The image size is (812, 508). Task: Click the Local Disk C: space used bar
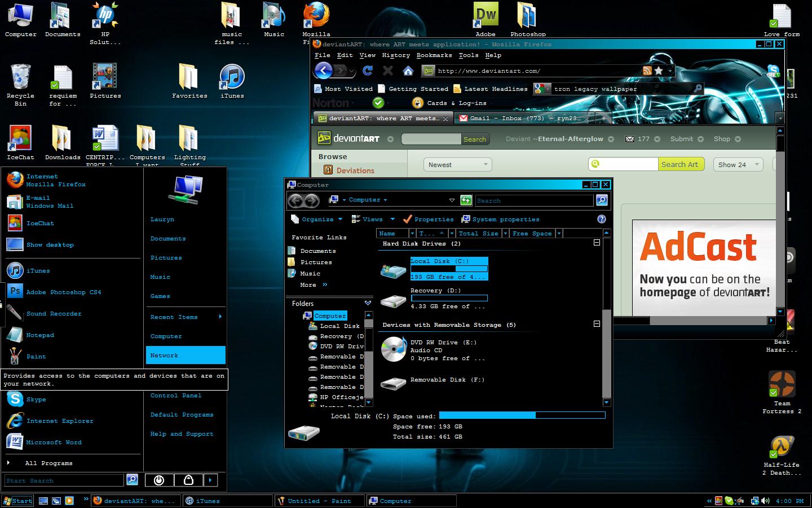[x=522, y=416]
